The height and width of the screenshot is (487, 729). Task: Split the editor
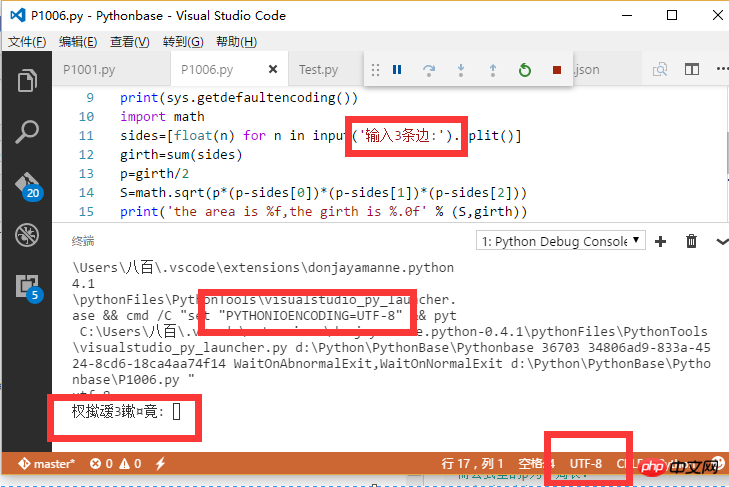(692, 70)
